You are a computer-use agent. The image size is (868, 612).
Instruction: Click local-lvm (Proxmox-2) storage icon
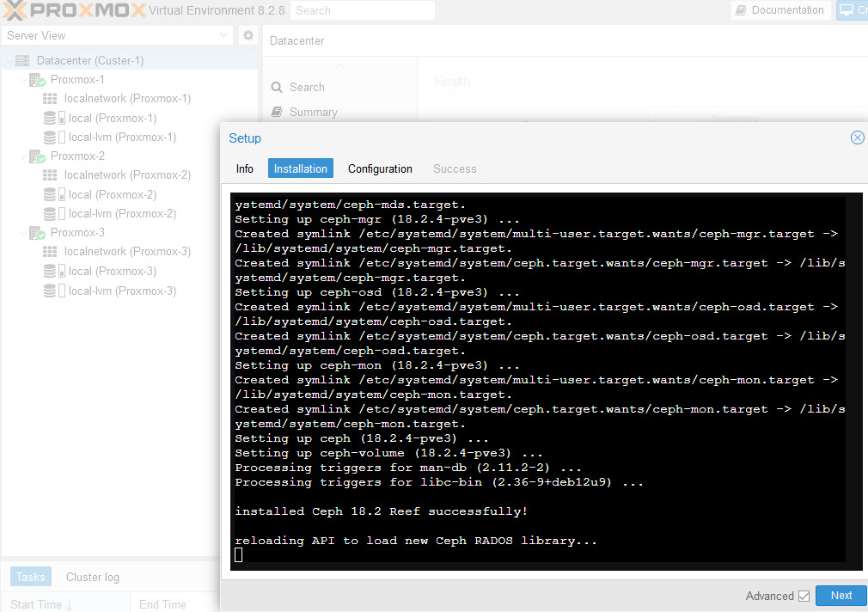(x=54, y=213)
